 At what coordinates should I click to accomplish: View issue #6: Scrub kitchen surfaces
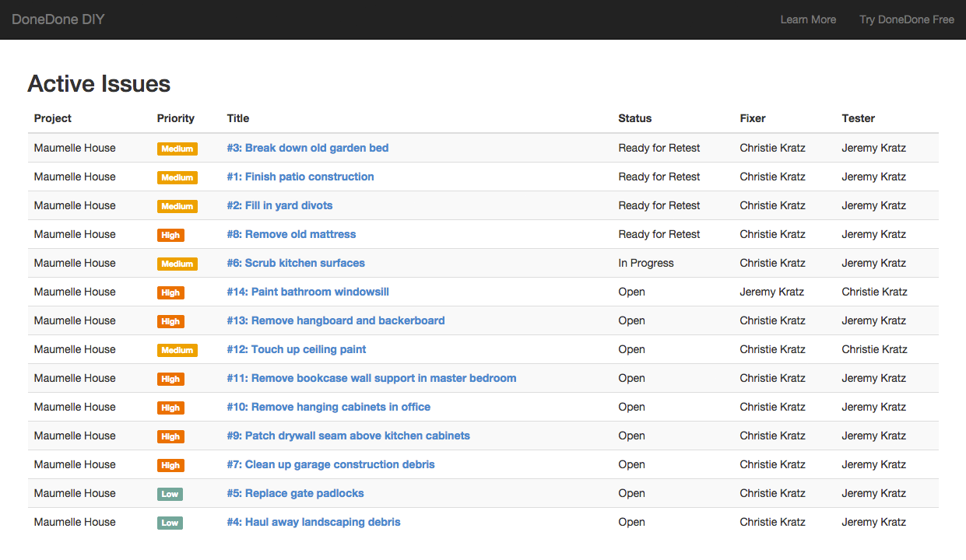click(x=296, y=263)
